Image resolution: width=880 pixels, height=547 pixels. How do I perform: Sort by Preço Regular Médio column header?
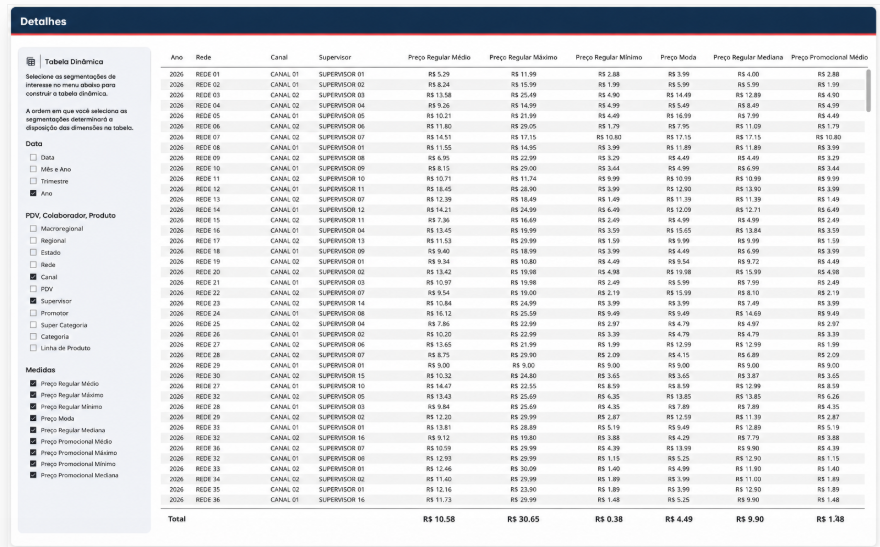click(439, 57)
